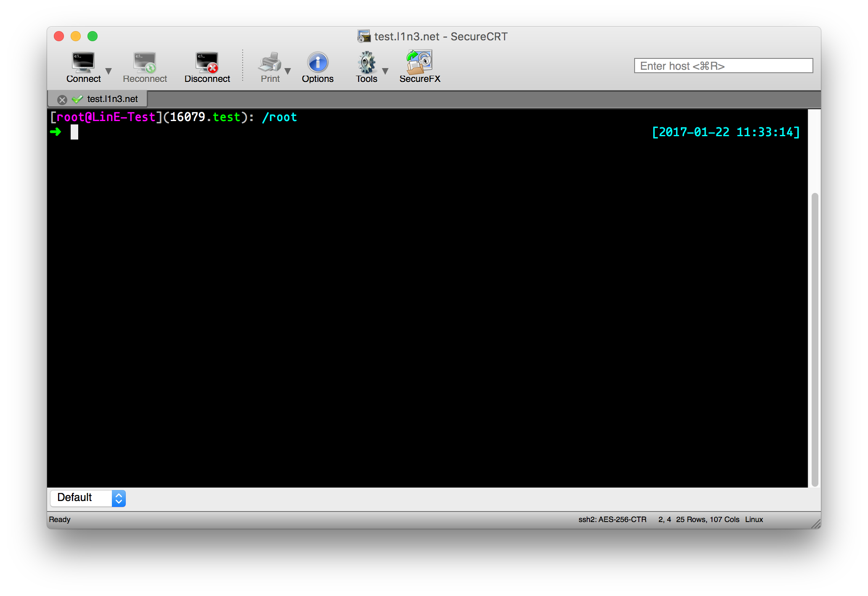Screen dimensions: 868x596
Task: Select the test.l1n3.net session tab
Action: pyautogui.click(x=112, y=99)
